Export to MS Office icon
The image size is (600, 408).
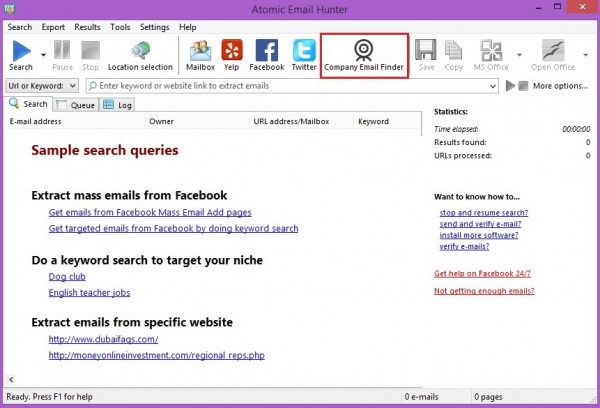pos(491,51)
